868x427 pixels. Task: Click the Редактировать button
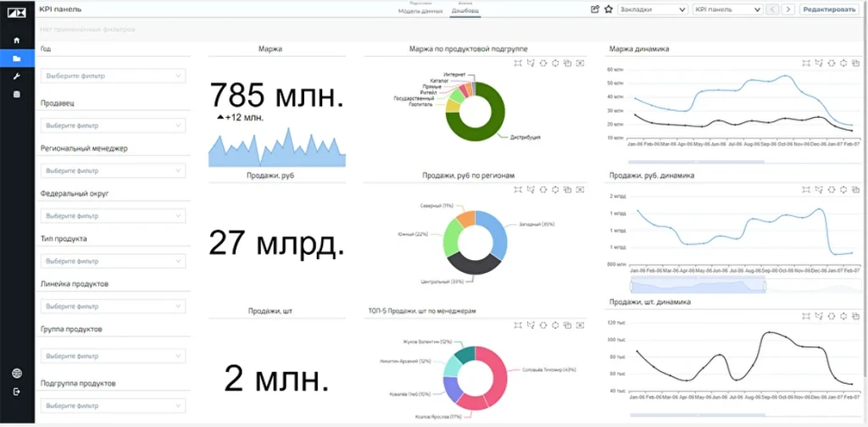click(829, 9)
